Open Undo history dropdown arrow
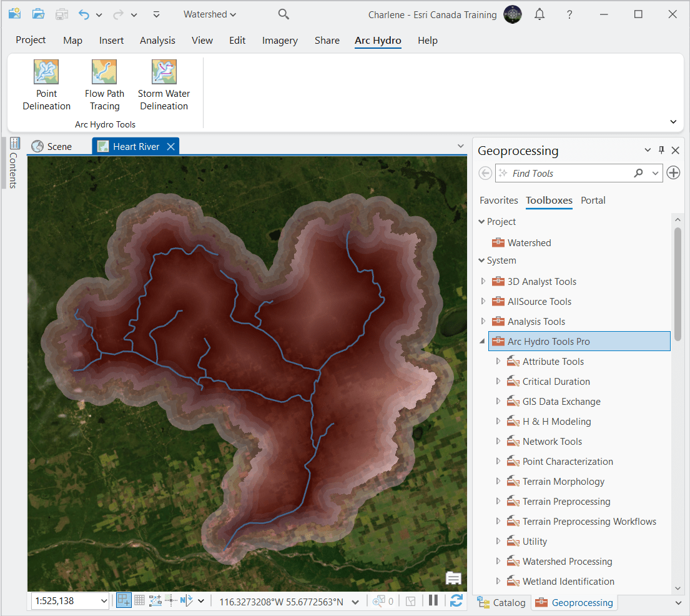Viewport: 690px width, 616px height. point(99,15)
